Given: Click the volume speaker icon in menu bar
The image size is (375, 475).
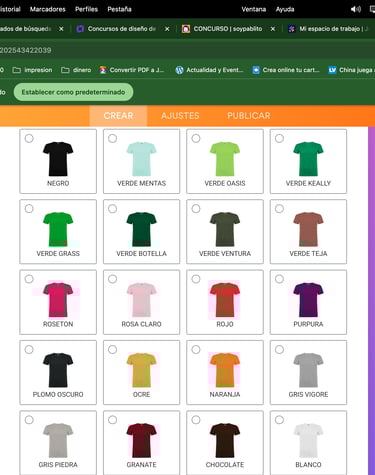Looking at the screenshot, I should click(355, 9).
